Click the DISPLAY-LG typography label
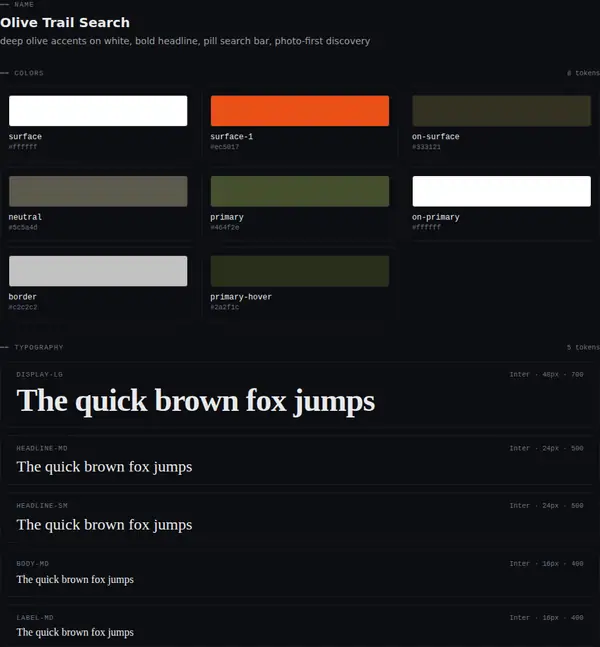Screen dimensions: 600x647 pyautogui.click(x=40, y=375)
